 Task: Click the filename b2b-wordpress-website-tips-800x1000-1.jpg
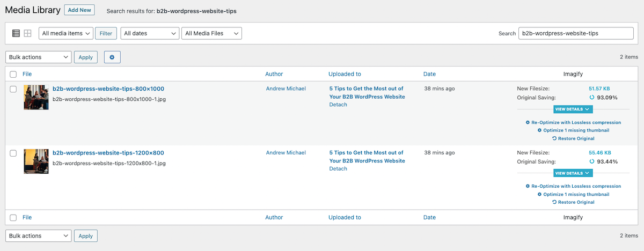(x=109, y=99)
